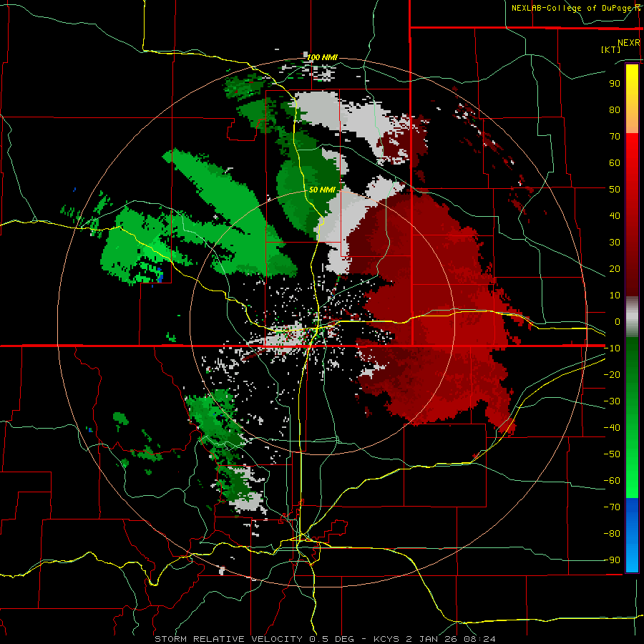Click the '60' value on the velocity scale
The height and width of the screenshot is (644, 644).
coord(615,162)
